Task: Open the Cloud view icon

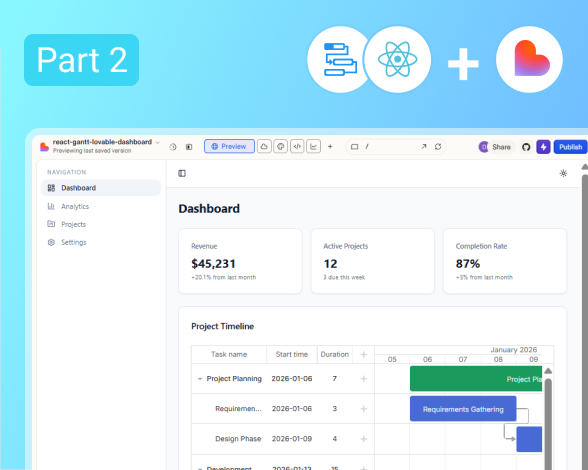Action: pyautogui.click(x=264, y=146)
